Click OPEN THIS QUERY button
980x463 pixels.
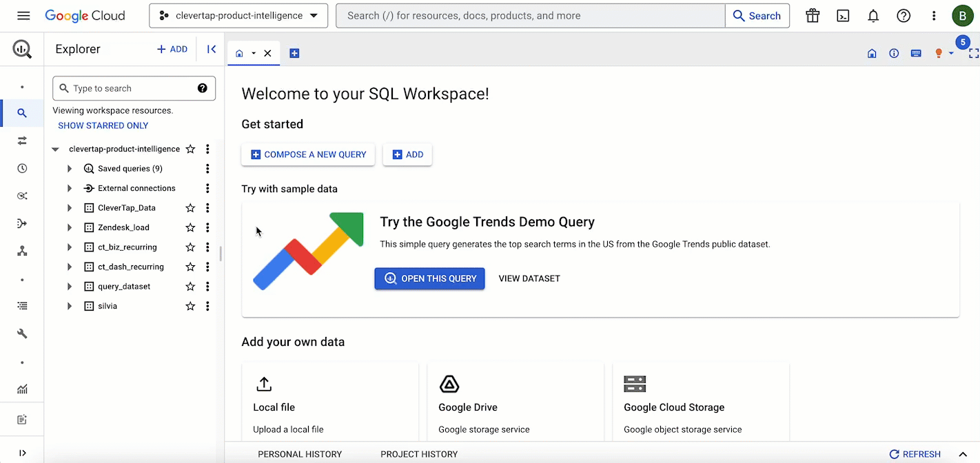coord(429,278)
